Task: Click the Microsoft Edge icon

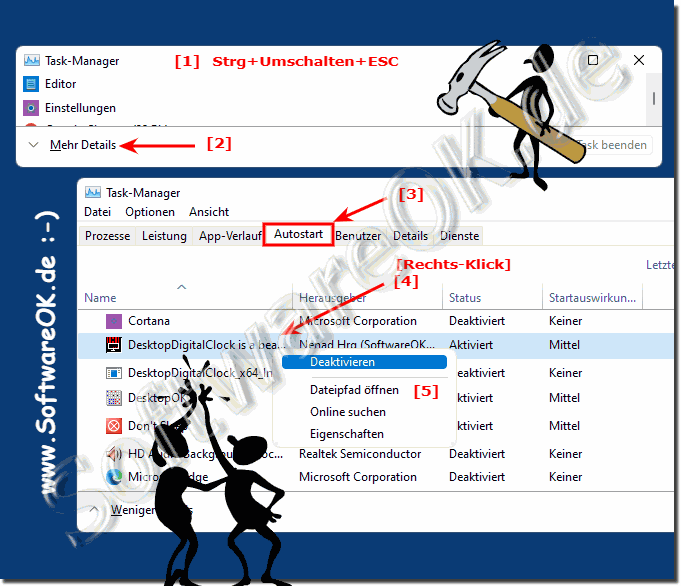Action: tap(114, 477)
